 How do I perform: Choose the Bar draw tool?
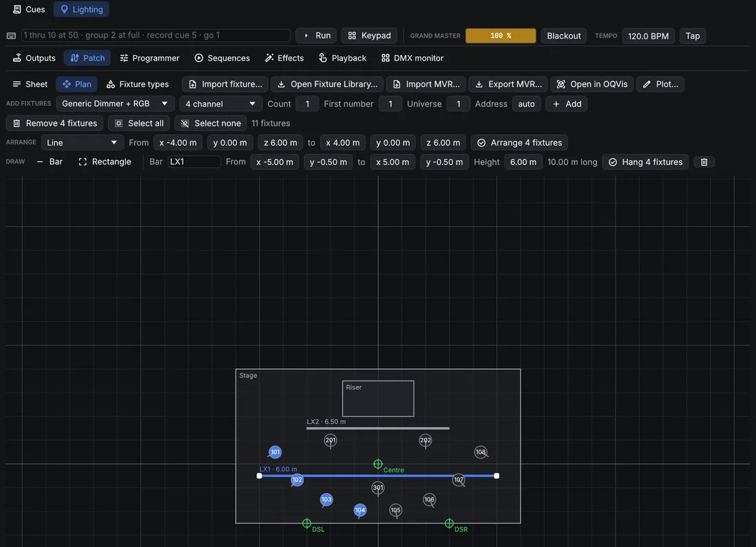[49, 162]
